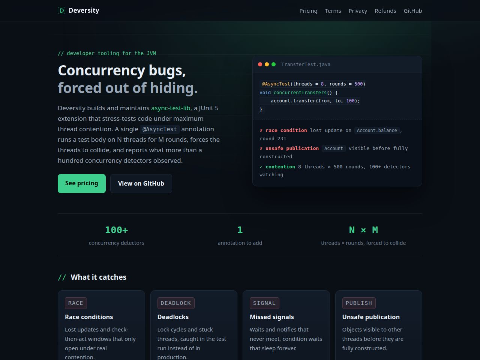Click the DEADLOCK badge

176,303
